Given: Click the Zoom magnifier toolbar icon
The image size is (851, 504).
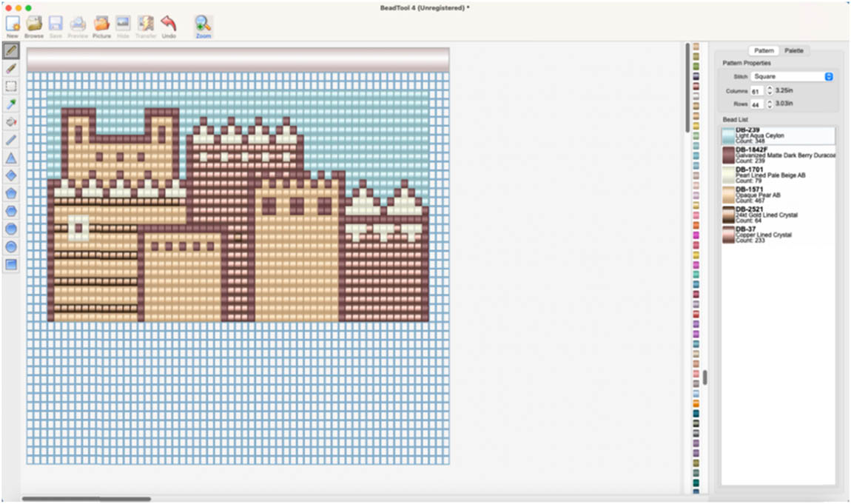Looking at the screenshot, I should point(203,26).
